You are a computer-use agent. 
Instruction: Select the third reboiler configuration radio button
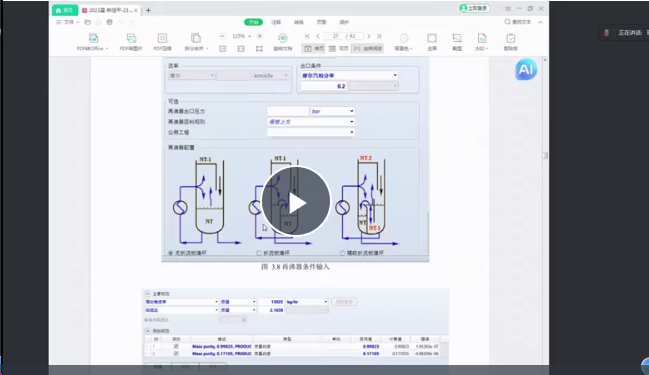click(x=342, y=253)
